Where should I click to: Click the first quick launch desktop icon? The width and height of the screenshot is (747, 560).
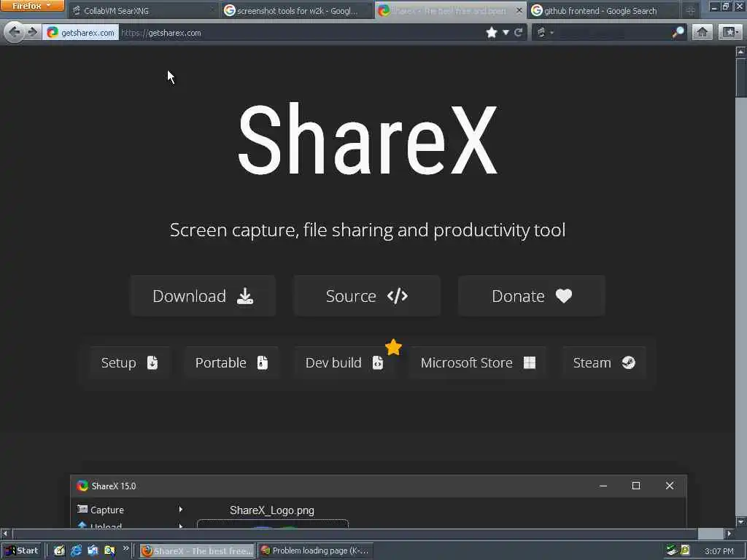coord(60,551)
